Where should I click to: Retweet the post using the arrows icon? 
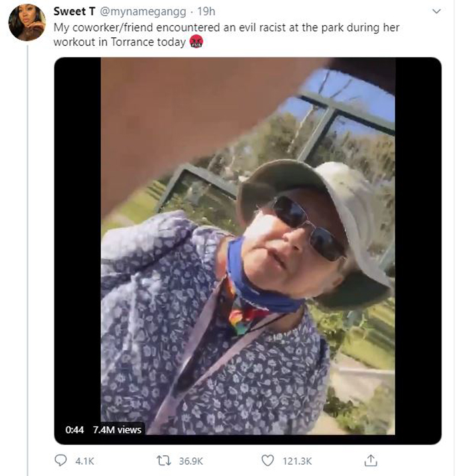click(164, 461)
